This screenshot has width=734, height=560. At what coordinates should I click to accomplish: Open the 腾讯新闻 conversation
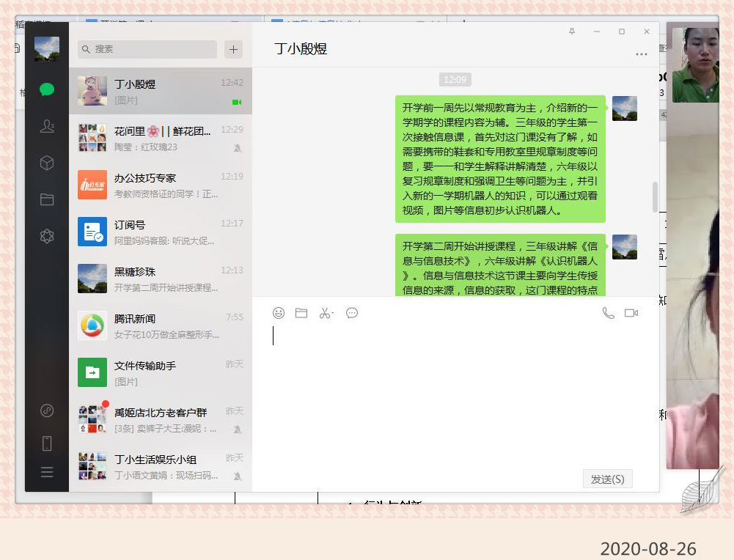(161, 325)
